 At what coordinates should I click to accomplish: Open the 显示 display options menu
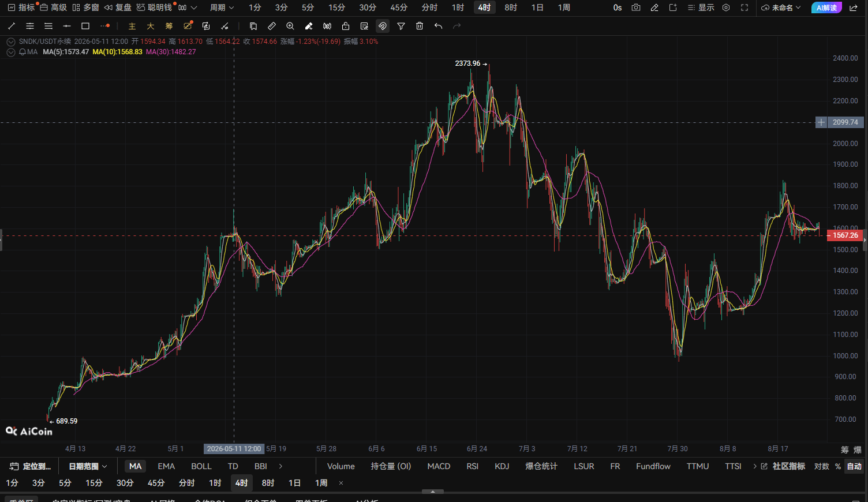(701, 8)
